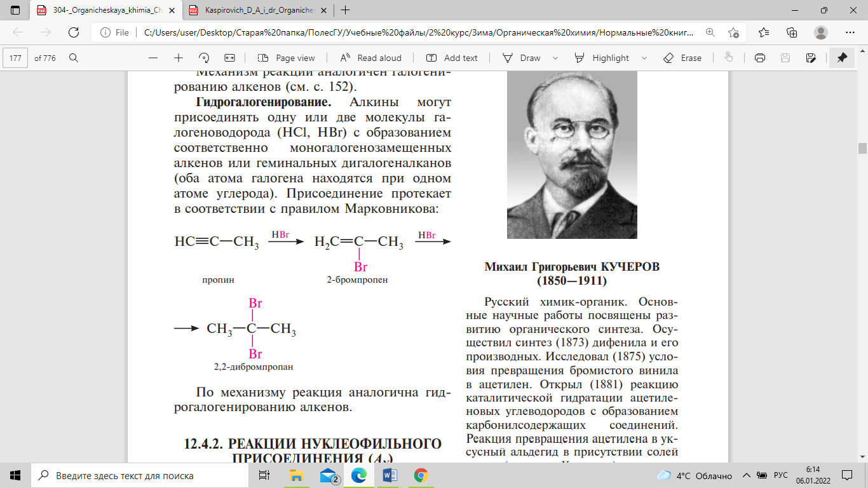Image resolution: width=868 pixels, height=488 pixels.
Task: Open Microsoft Word from taskbar
Action: 390,475
